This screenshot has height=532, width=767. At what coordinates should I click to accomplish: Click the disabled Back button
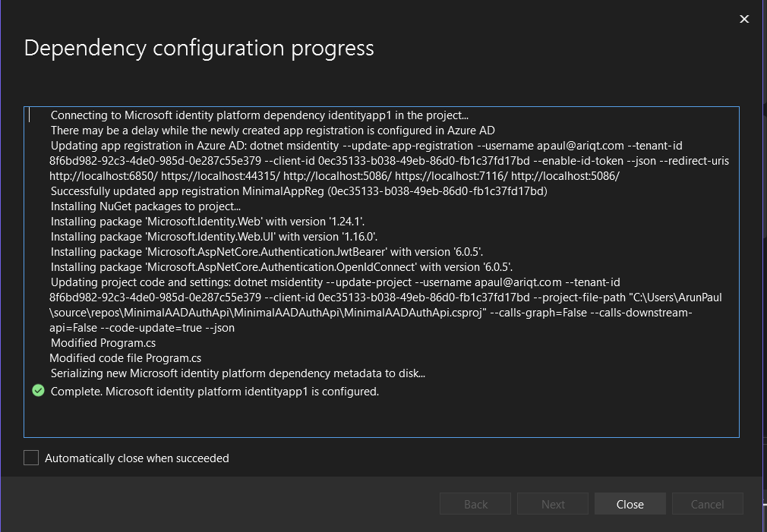tap(475, 504)
